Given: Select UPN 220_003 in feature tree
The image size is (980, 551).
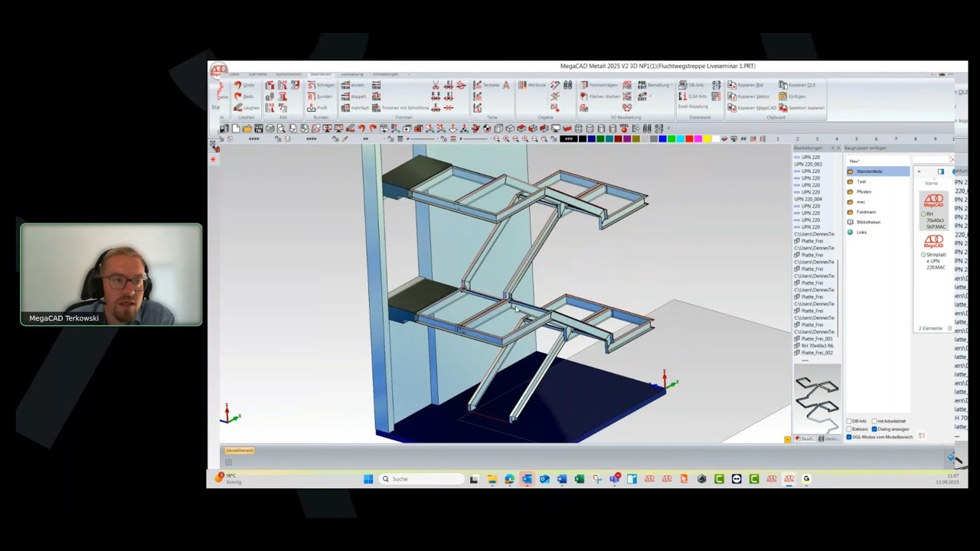Looking at the screenshot, I should (x=808, y=165).
